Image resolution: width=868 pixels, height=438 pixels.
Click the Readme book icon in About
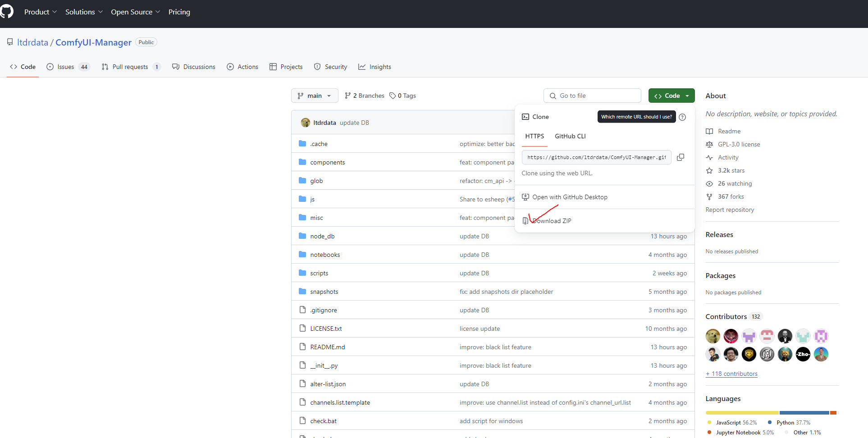click(709, 131)
